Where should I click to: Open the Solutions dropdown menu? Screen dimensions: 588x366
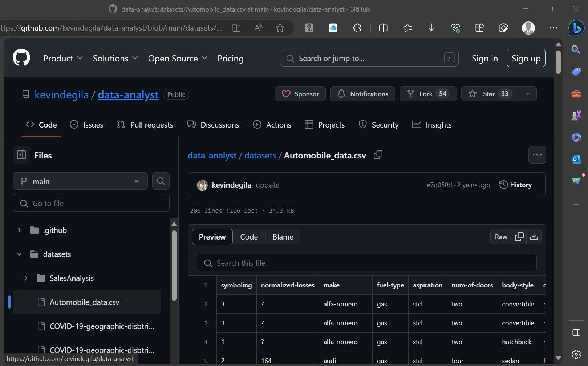tap(115, 58)
